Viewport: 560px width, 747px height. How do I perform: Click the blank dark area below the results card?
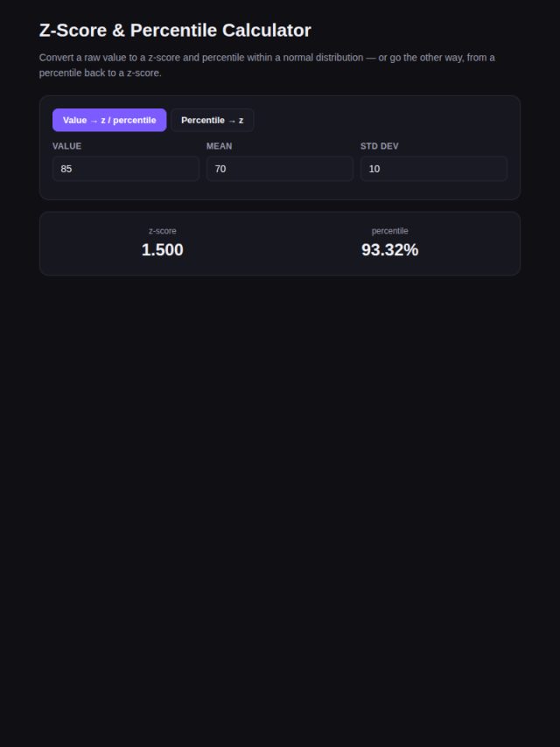click(280, 477)
